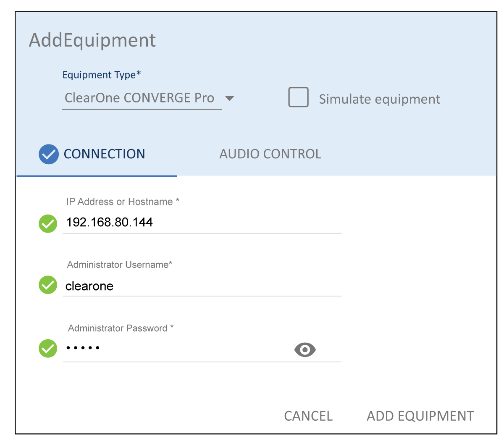The height and width of the screenshot is (443, 504).
Task: Click the blue checkmark icon on the Connection tab
Action: [x=49, y=154]
